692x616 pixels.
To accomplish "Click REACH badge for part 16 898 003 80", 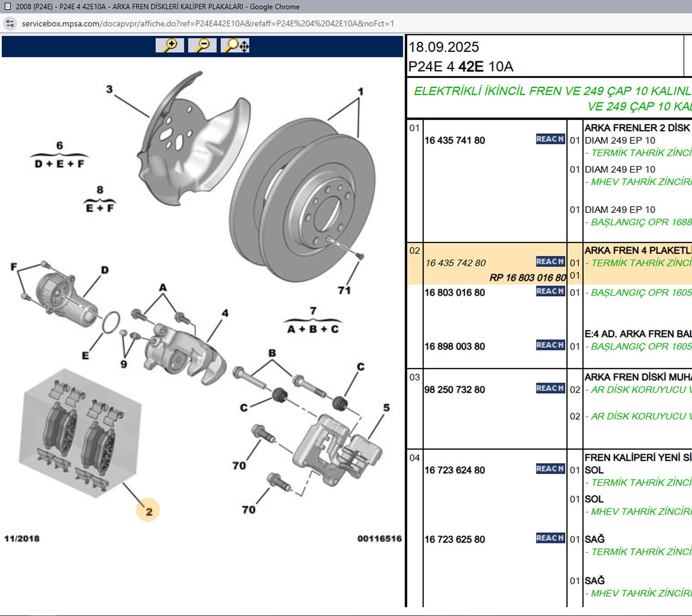I will click(550, 345).
